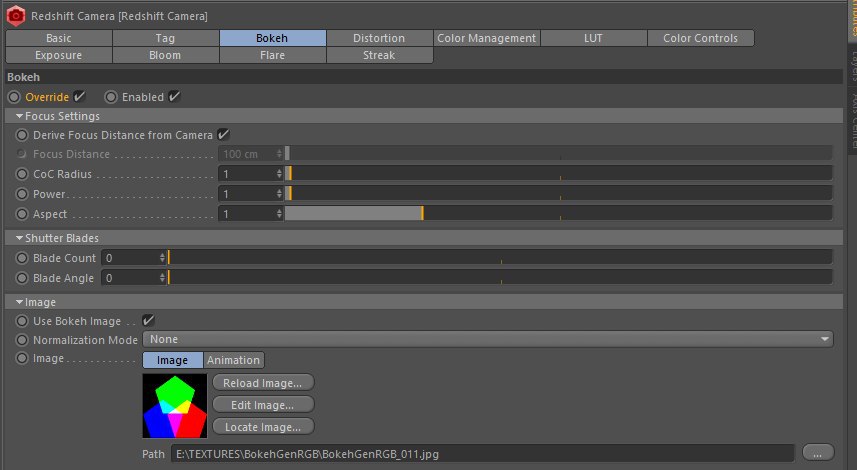Open the Distortion tab
This screenshot has width=857, height=470.
point(379,38)
